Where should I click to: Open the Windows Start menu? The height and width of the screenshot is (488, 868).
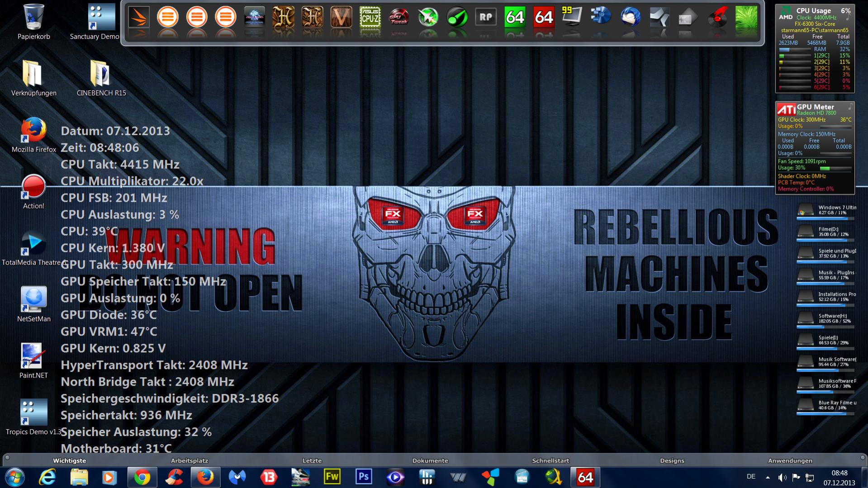[x=14, y=477]
